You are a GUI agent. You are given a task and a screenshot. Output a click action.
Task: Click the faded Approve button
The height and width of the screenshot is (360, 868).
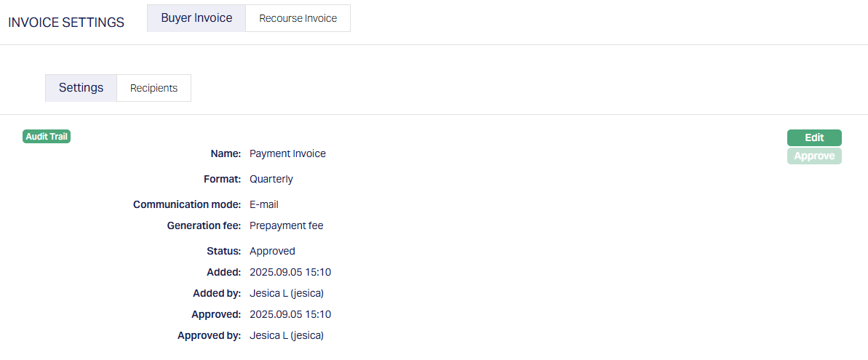coord(814,156)
